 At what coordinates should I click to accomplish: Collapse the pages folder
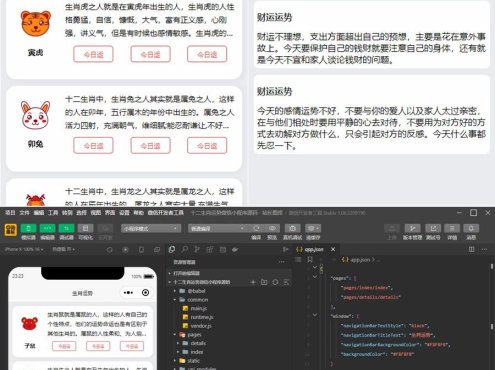[230, 334]
